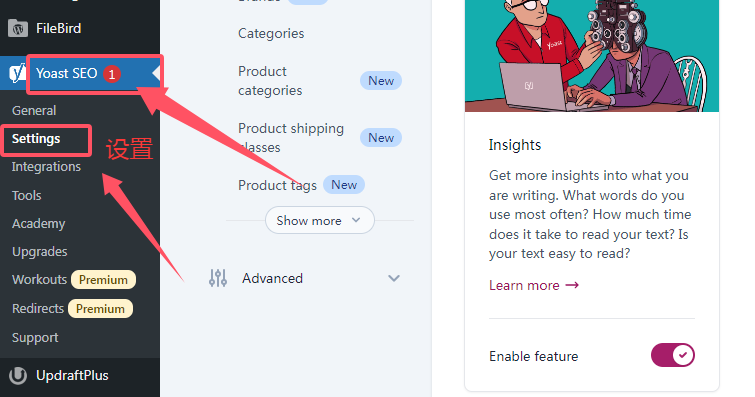
Task: Select Product tags settings link
Action: coord(277,185)
